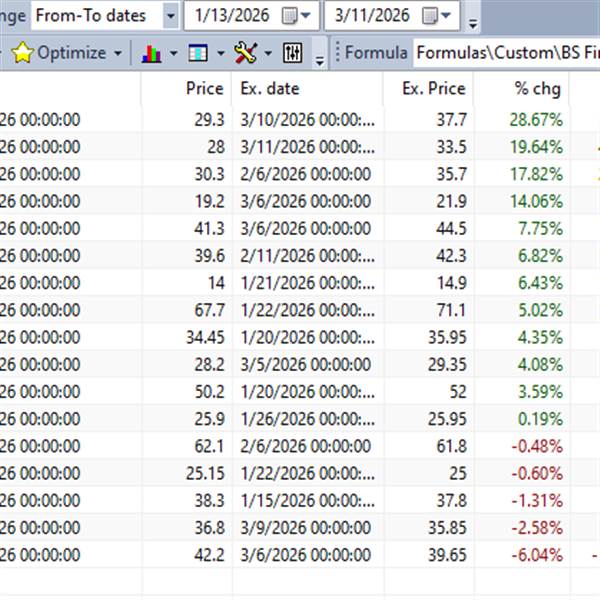The height and width of the screenshot is (600, 600).
Task: Expand the bar chart report dropdown arrow
Action: 174,53
